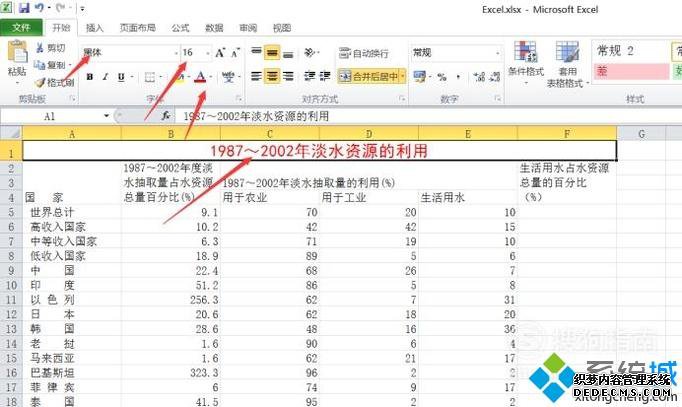Click the Save icon in quick access toolbar
682x407 pixels.
click(24, 7)
